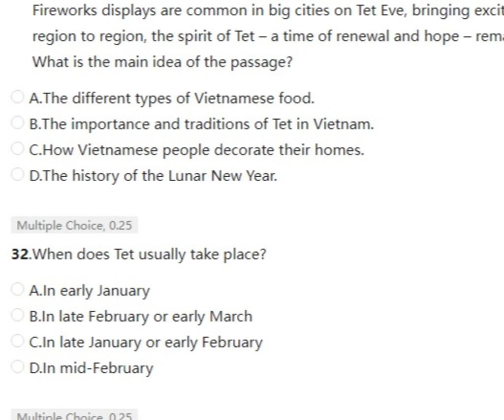Click the text 'How Vietnamese people decorate their homes.'
This screenshot has height=420, width=504.
tap(197, 149)
